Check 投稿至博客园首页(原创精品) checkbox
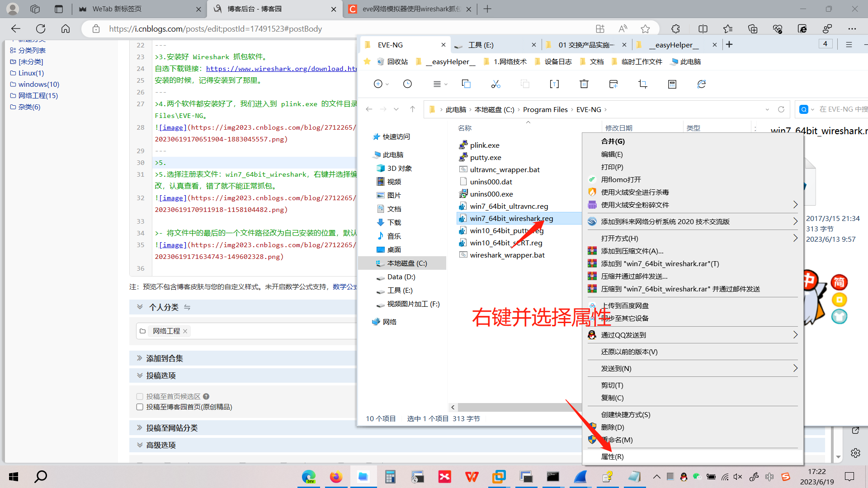Screen dimensions: 868x488 click(x=140, y=407)
